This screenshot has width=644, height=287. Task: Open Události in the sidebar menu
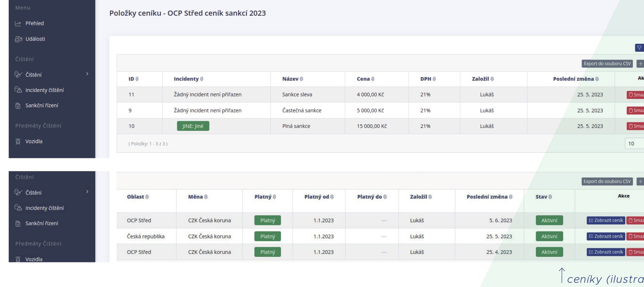click(x=35, y=39)
